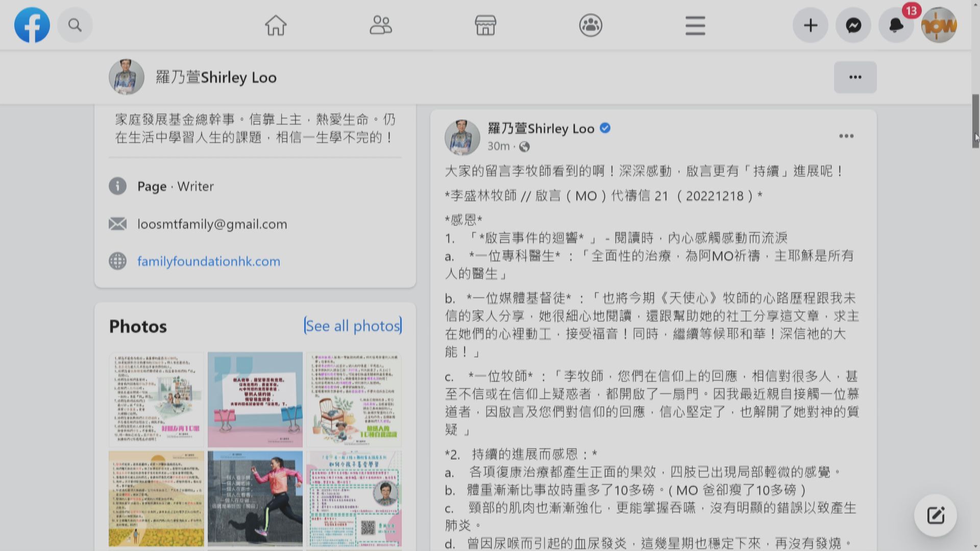This screenshot has width=980, height=551.
Task: Expand the post's three-dot actions menu
Action: click(846, 136)
